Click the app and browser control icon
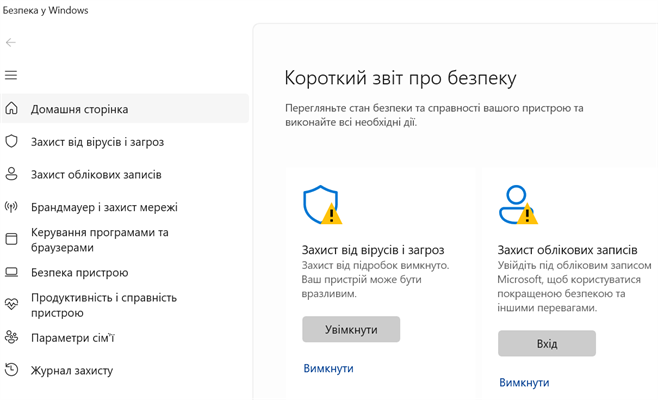This screenshot has width=658, height=400. point(12,240)
